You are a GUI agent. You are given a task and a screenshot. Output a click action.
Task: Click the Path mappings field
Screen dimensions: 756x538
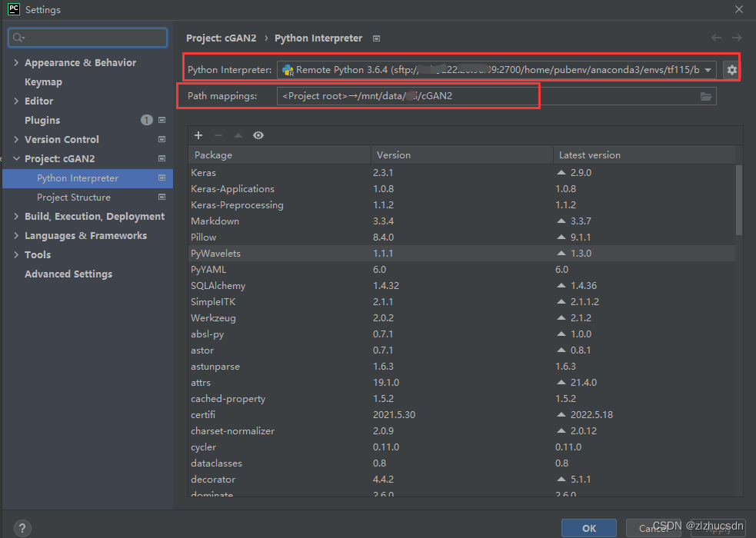pyautogui.click(x=497, y=96)
